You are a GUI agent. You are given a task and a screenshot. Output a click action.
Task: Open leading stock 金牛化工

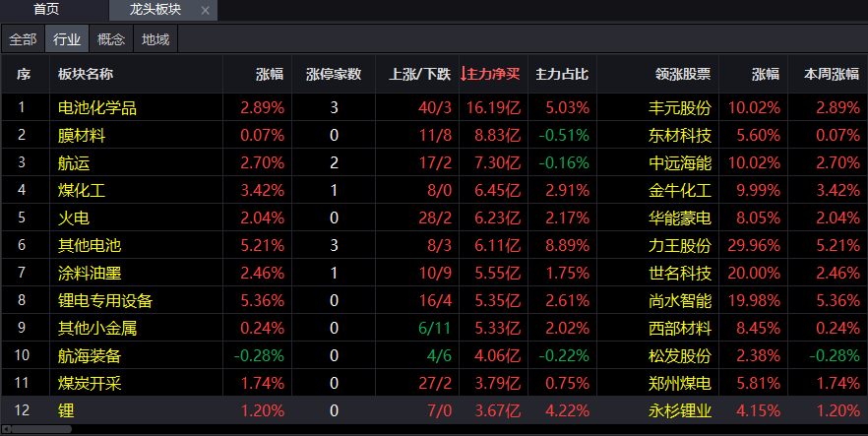(680, 190)
